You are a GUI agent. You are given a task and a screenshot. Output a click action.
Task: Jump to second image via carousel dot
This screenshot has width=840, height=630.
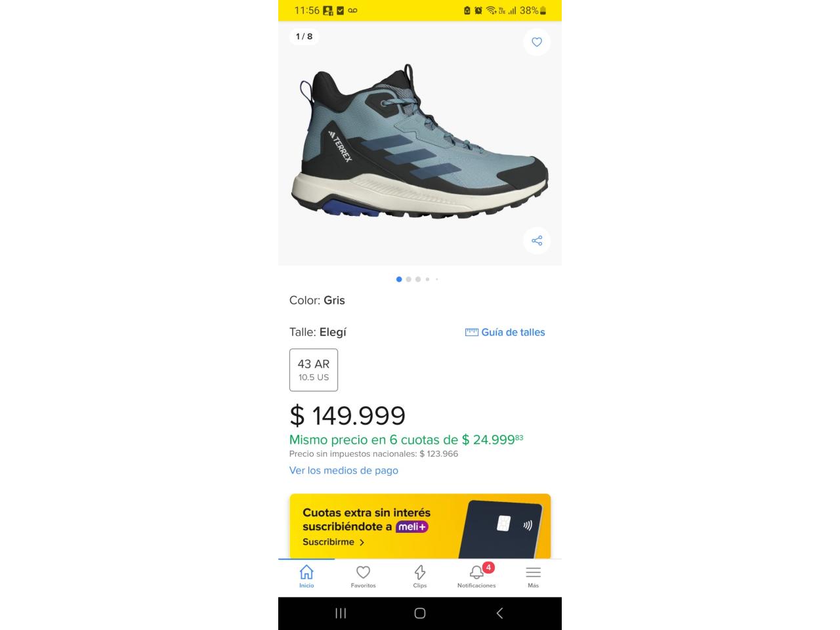click(x=408, y=280)
